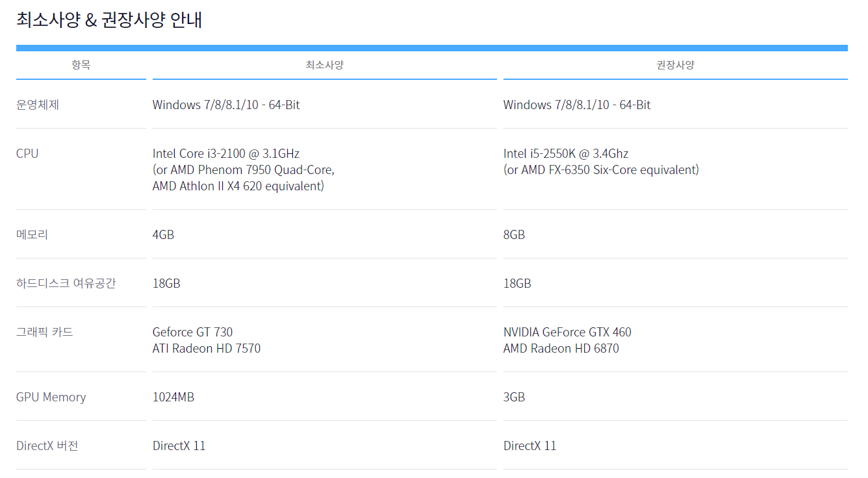Click Intel i5-2550K @ 3.4Ghz text

pos(566,153)
